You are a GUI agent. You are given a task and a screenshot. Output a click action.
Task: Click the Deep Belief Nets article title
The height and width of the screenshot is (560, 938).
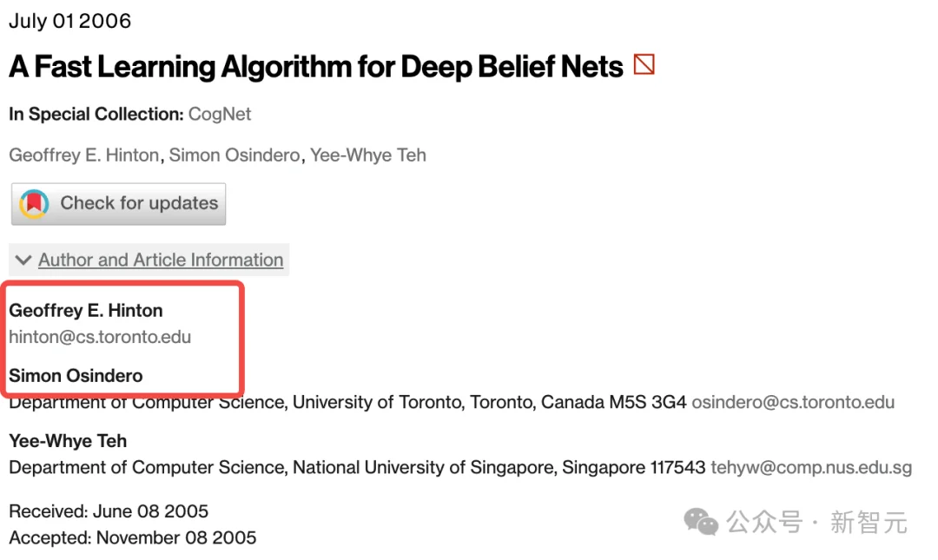tap(316, 66)
